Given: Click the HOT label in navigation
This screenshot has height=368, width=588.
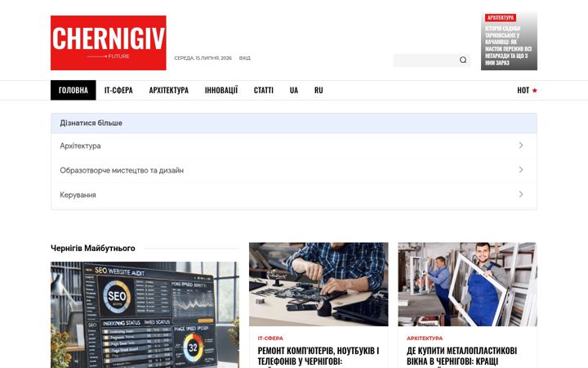Looking at the screenshot, I should click(523, 90).
